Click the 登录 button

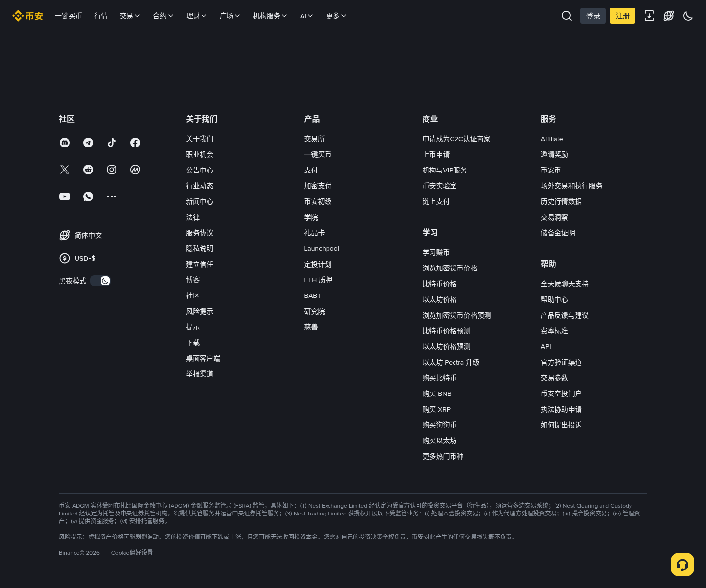click(593, 16)
